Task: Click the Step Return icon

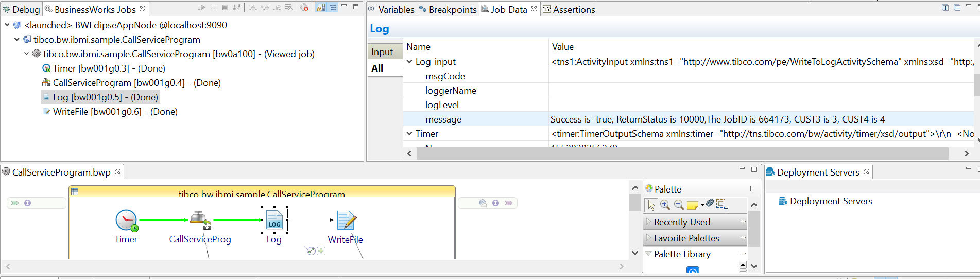Action: coord(277,8)
